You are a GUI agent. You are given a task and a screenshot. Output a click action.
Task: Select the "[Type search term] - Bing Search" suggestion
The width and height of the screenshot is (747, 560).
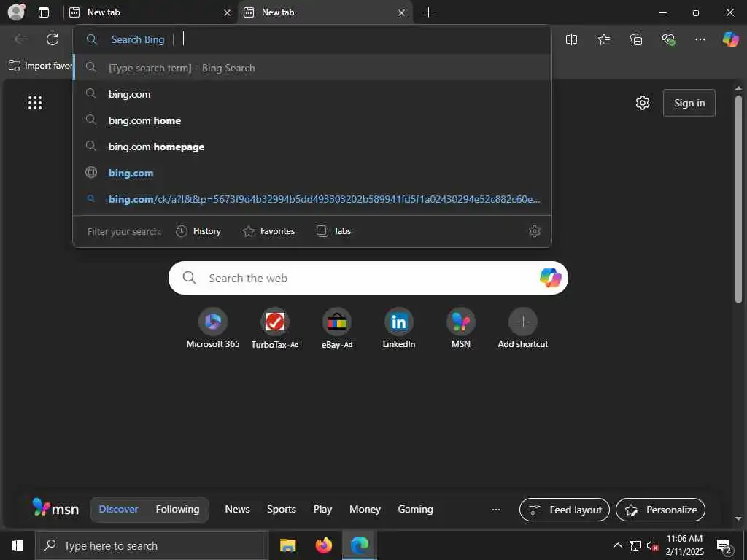tap(312, 68)
